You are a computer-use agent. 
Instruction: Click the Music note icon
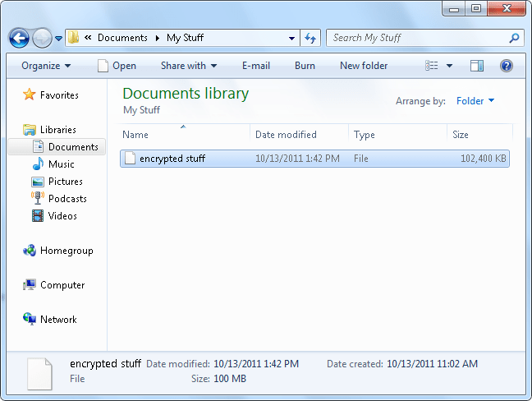(38, 164)
